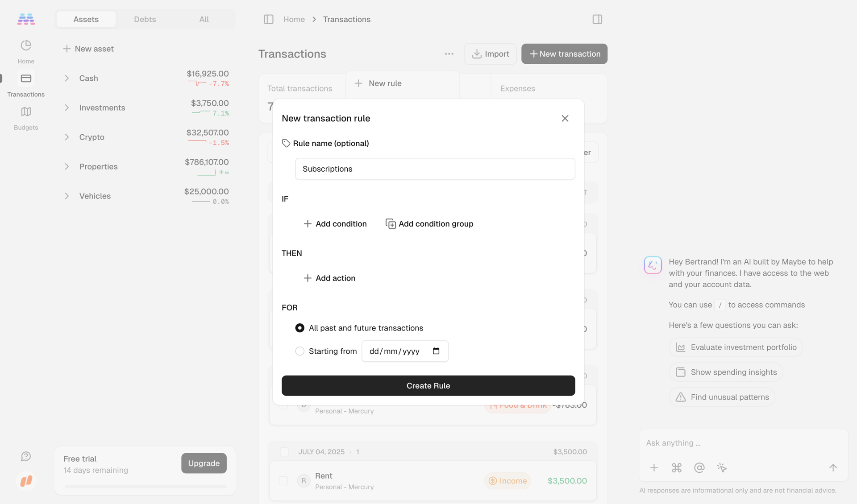Choose the Starting from option
Image resolution: width=857 pixels, height=504 pixels.
coord(300,351)
